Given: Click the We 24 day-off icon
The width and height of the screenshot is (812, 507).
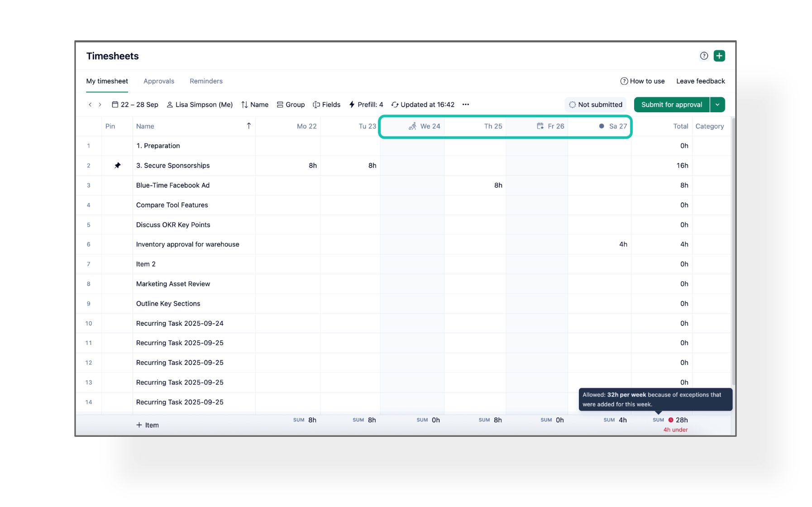Looking at the screenshot, I should tap(412, 126).
